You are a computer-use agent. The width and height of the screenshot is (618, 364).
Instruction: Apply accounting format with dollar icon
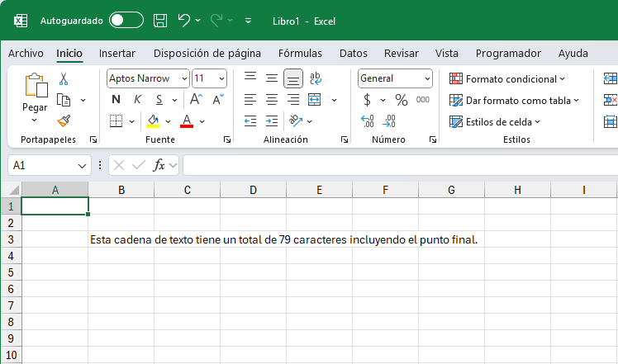point(367,100)
